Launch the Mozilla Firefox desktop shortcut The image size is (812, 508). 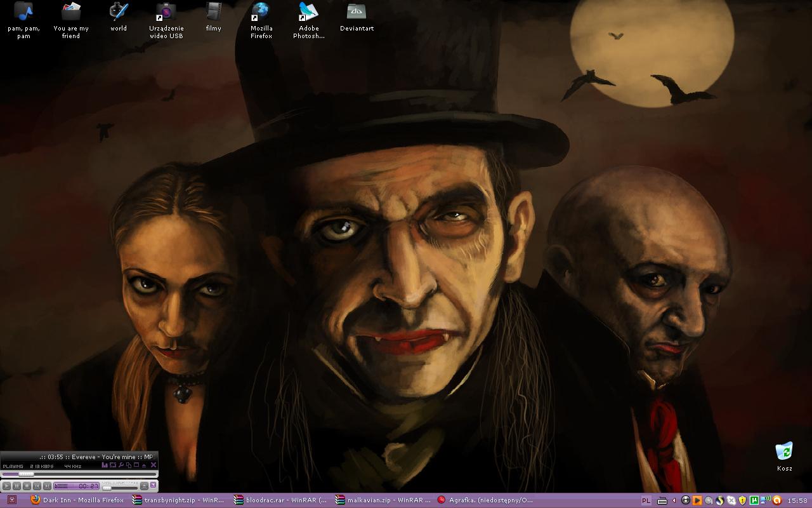[x=261, y=20]
